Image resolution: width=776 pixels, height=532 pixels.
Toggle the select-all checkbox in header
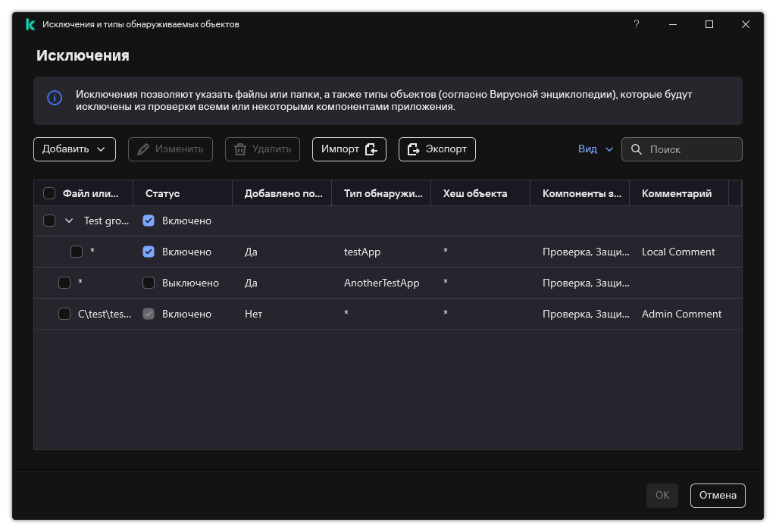click(49, 193)
